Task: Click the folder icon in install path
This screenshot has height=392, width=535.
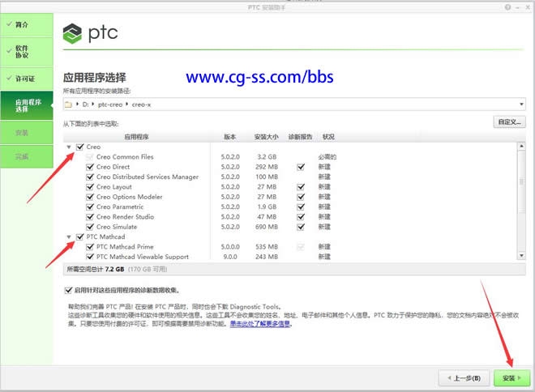Action: tap(69, 104)
